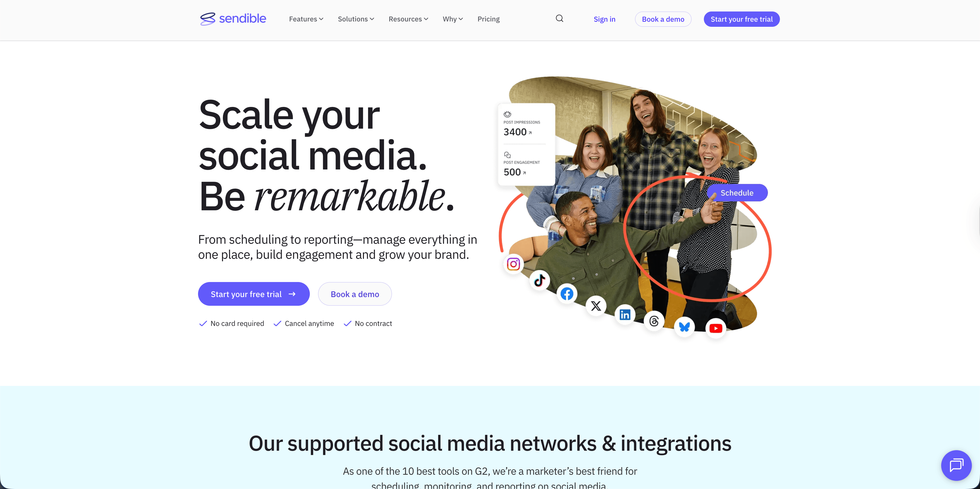Click the LinkedIn icon

pos(625,315)
